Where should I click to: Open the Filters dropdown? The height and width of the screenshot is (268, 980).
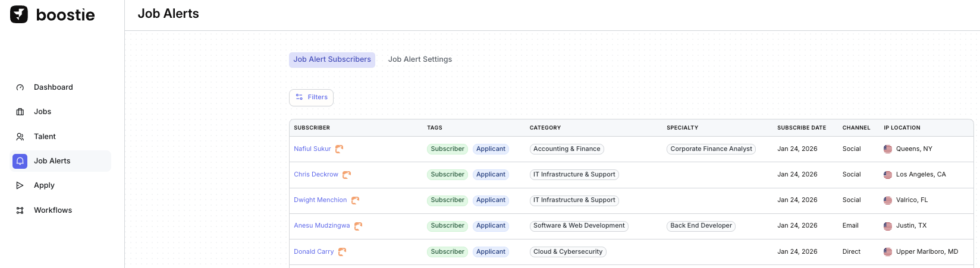click(x=311, y=97)
